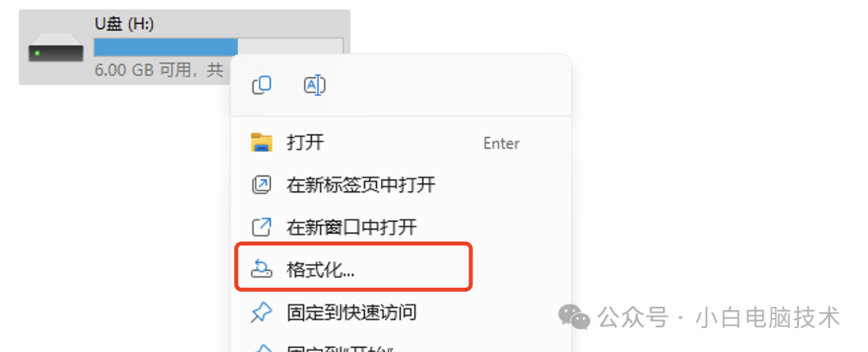Screen dimensions: 868x352
Task: Click the 6.00 GB 可用 capacity text
Action: tap(141, 71)
